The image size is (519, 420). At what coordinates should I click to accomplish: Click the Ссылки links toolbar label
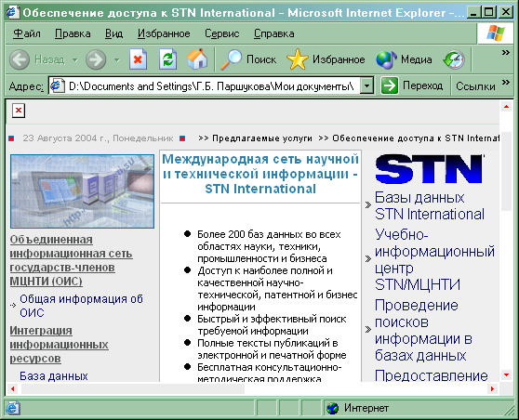click(x=475, y=86)
